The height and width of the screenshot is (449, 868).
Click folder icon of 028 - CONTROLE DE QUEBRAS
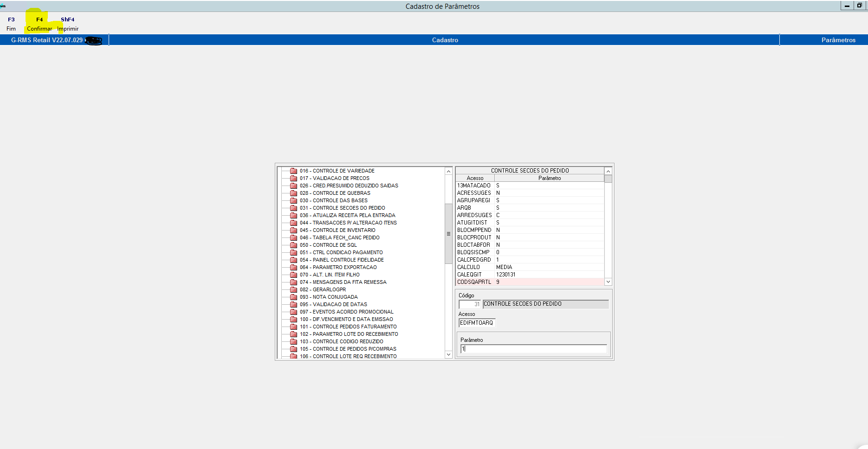click(x=293, y=193)
